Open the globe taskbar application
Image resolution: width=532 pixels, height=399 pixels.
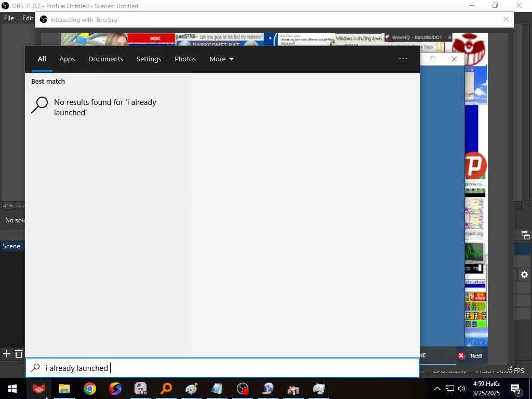pyautogui.click(x=268, y=389)
